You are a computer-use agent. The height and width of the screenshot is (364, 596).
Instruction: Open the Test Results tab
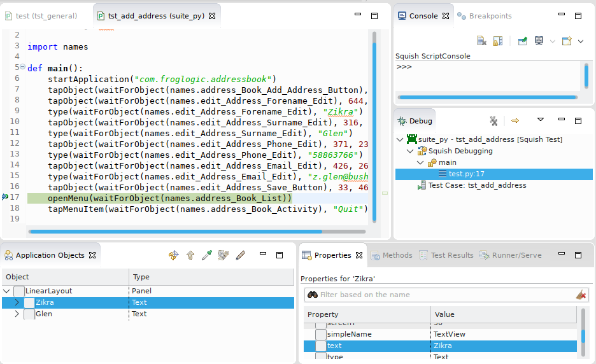[446, 255]
